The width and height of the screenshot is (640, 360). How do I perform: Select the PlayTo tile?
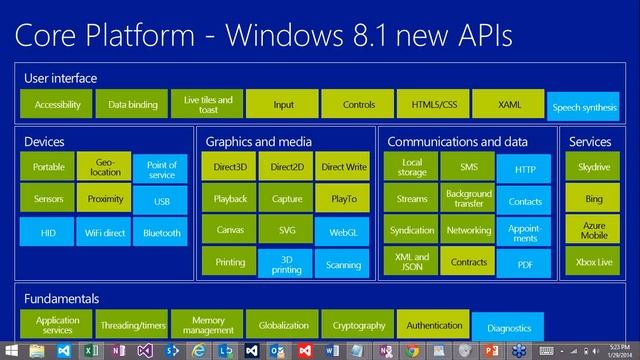coord(342,198)
